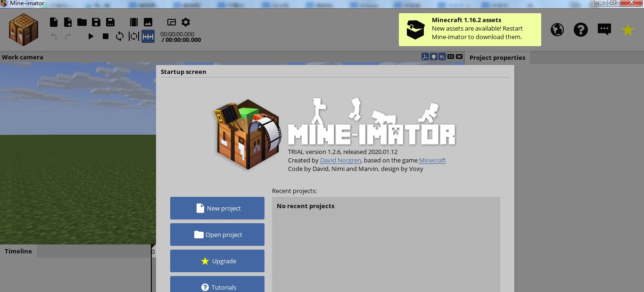Click the greyed redo arrow
This screenshot has width=644, height=292.
point(68,36)
